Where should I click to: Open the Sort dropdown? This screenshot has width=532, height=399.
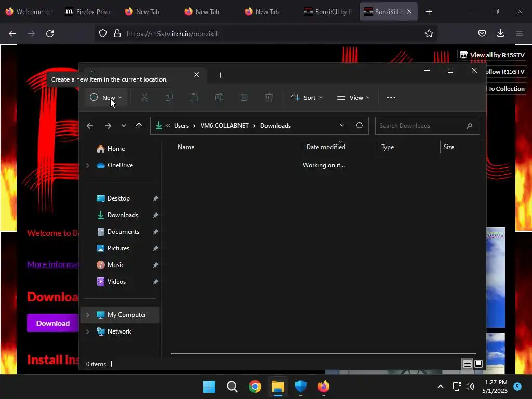click(x=307, y=97)
